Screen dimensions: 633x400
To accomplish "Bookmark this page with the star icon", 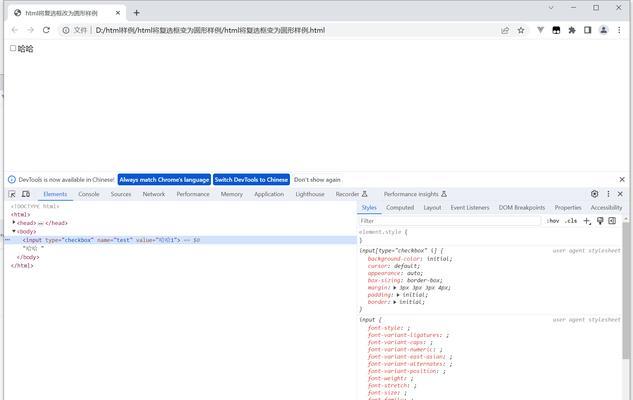I will click(x=521, y=30).
